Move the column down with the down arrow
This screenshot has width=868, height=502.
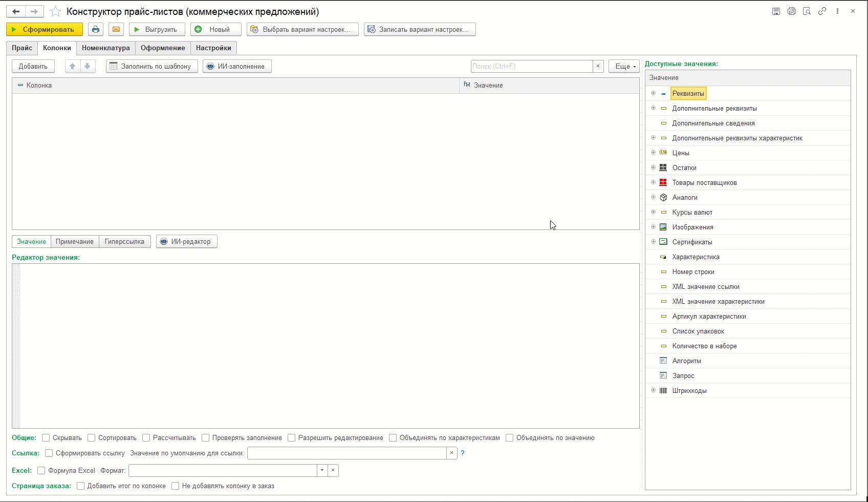tap(88, 66)
